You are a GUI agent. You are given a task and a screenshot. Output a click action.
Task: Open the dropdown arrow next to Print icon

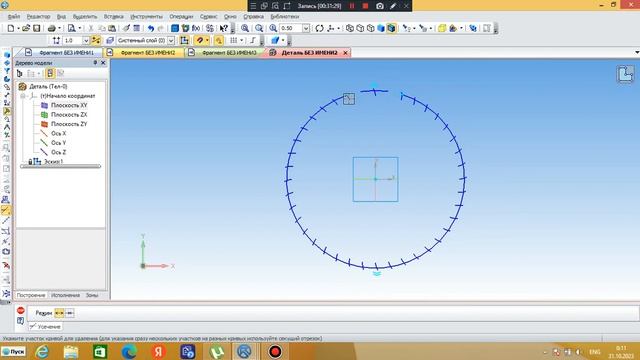pos(59,28)
